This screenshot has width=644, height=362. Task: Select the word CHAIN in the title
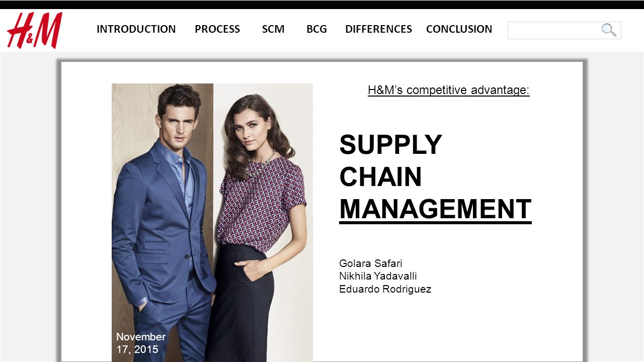point(381,177)
